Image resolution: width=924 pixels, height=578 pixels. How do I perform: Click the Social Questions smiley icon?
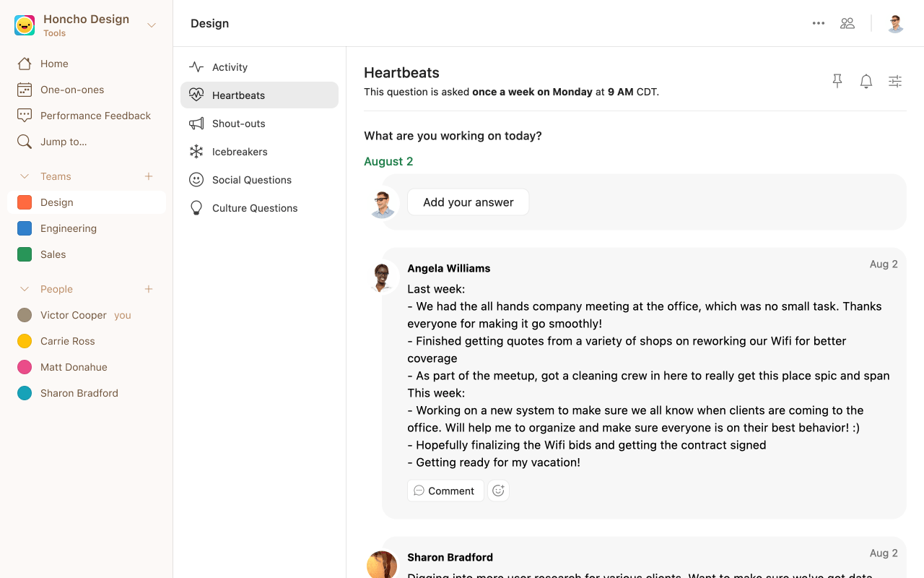point(196,180)
